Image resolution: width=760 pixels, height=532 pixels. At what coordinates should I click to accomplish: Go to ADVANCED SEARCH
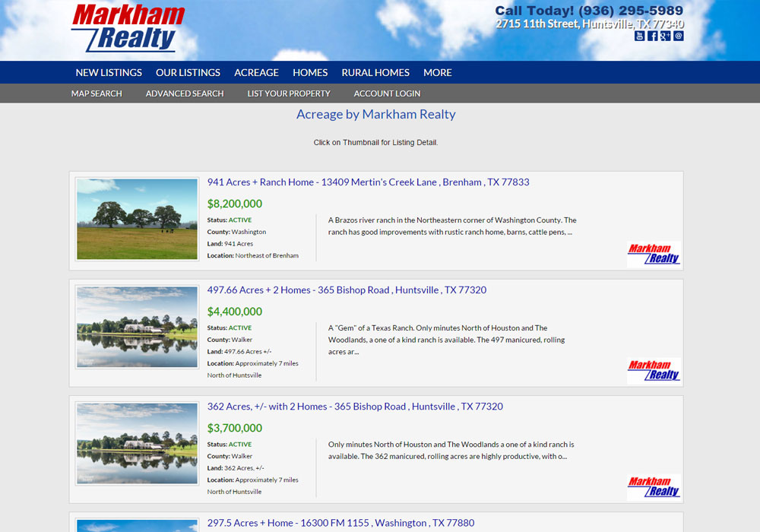pyautogui.click(x=185, y=93)
